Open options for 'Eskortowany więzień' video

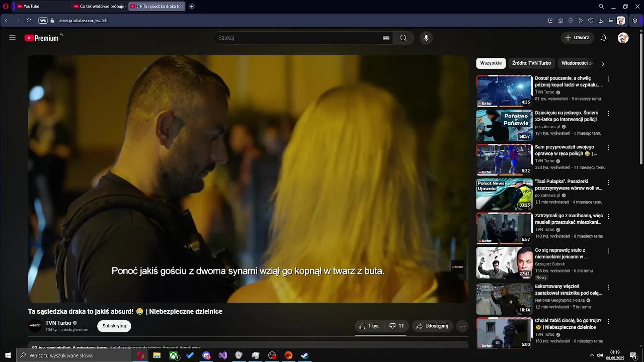pyautogui.click(x=608, y=287)
